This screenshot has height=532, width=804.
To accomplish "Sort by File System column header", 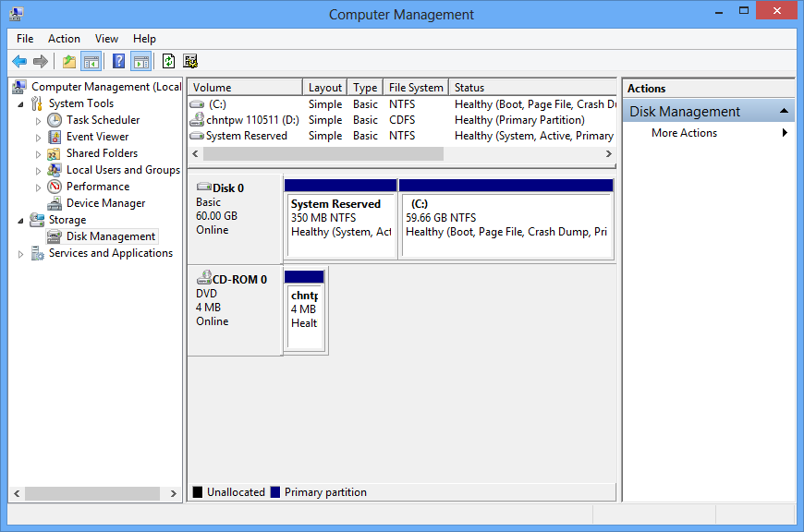I will click(x=416, y=88).
